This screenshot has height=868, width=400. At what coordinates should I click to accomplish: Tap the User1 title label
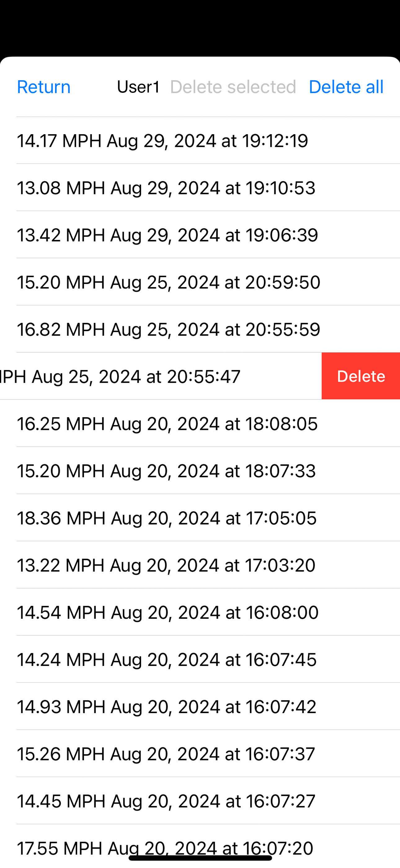(138, 87)
